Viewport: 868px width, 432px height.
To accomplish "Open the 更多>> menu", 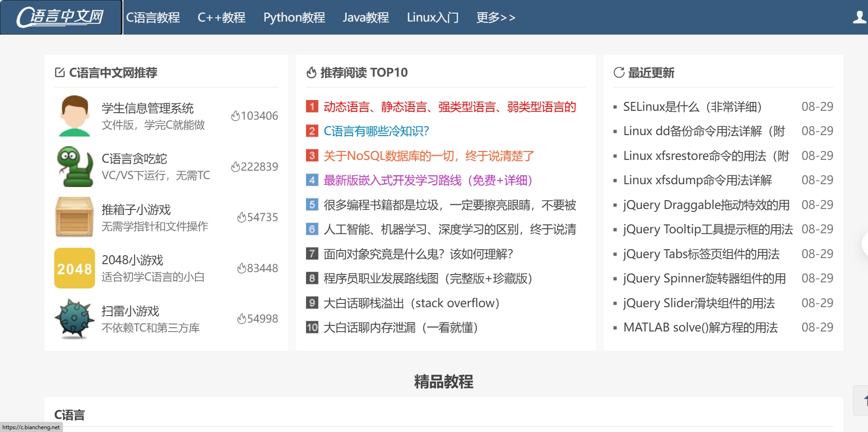I will tap(496, 18).
